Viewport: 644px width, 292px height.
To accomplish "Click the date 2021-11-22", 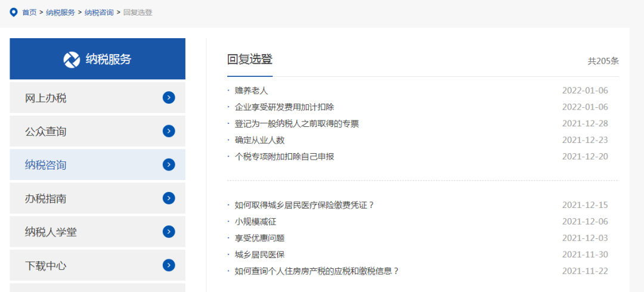I will [585, 271].
